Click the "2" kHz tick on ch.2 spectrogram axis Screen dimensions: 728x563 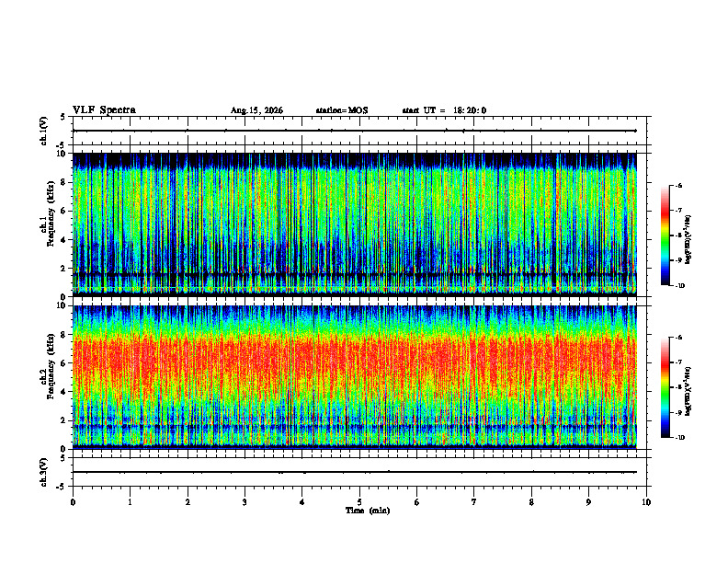tap(64, 420)
